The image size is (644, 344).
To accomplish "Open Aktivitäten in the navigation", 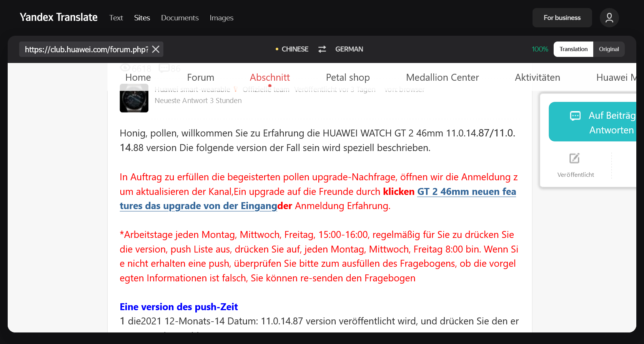I will 537,77.
